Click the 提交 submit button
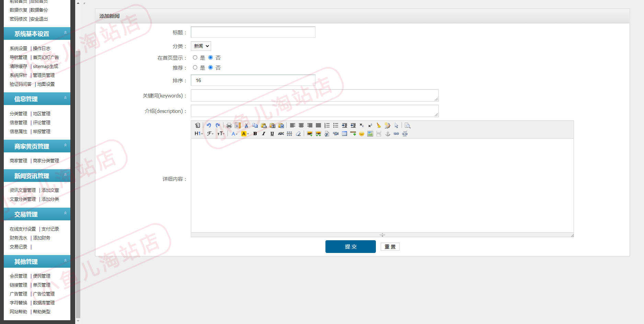This screenshot has width=644, height=324. (x=350, y=246)
